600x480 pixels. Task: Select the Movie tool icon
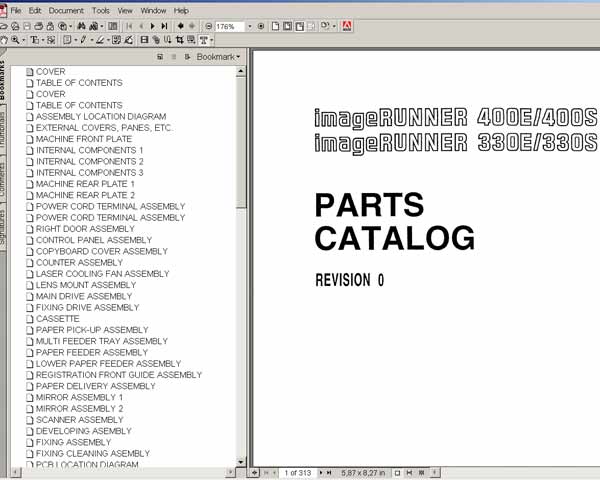coord(144,39)
